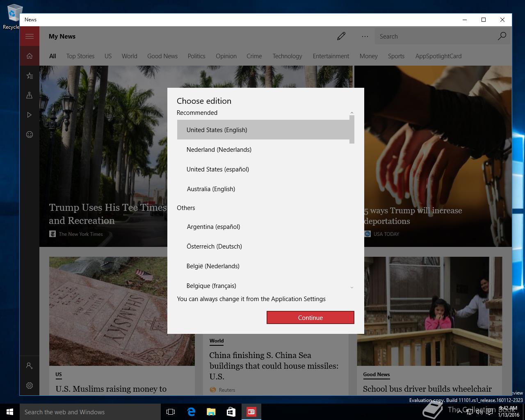525x420 pixels.
Task: Open the more options ellipsis
Action: coord(365,36)
